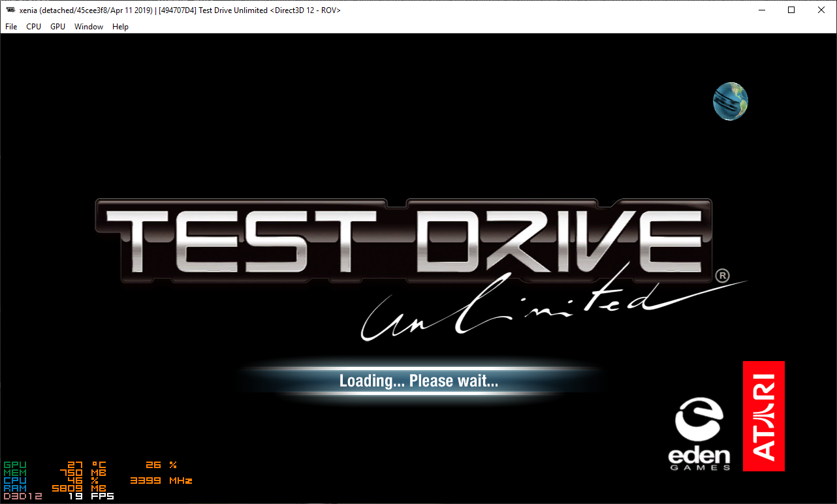Click the '3399 MHz' CPU clock value
This screenshot has width=837, height=504.
coord(161,480)
